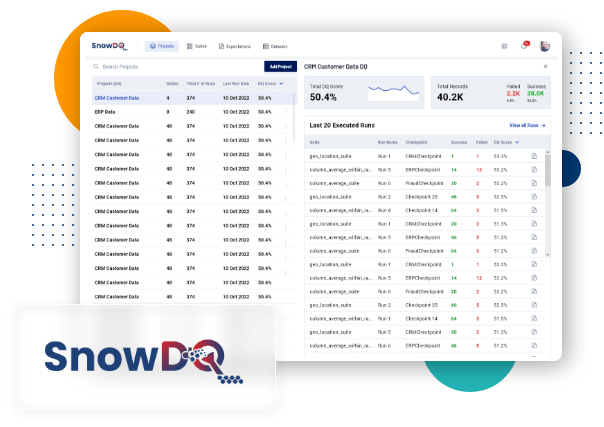604x427 pixels.
Task: Click the SnowDQ logo in the top navigation bar
Action: (109, 46)
